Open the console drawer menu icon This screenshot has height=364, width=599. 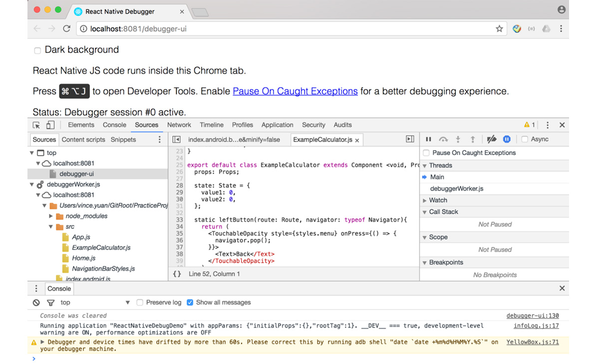(x=36, y=289)
